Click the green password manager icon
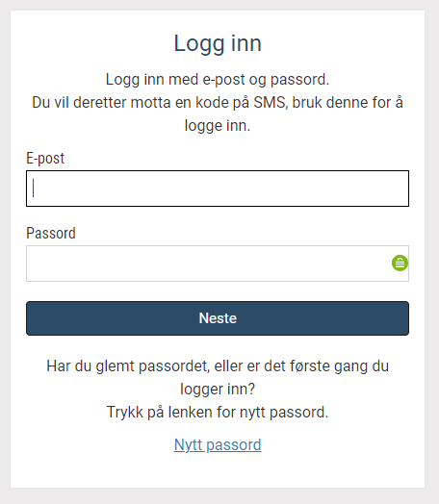 click(x=400, y=264)
